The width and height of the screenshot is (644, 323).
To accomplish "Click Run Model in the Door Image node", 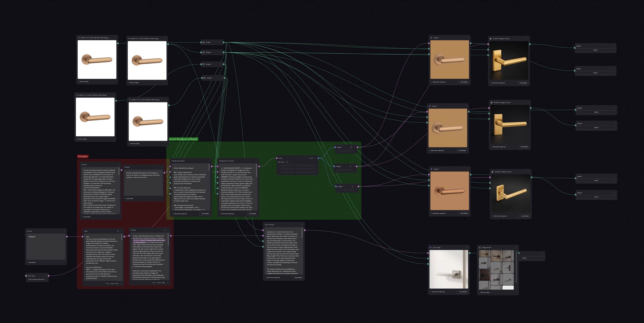I will (x=463, y=292).
